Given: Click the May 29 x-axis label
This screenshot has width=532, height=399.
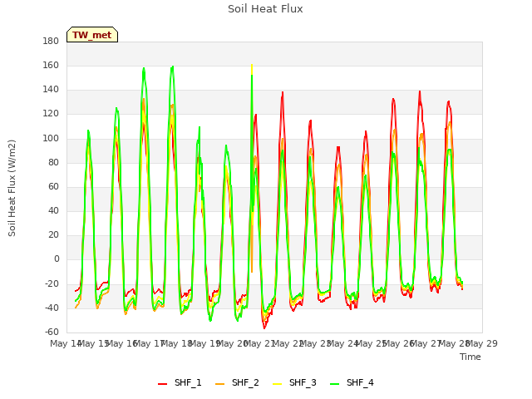Looking at the screenshot, I should [x=482, y=343].
